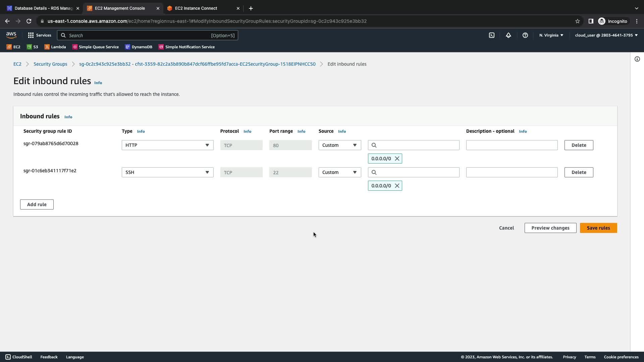
Task: Click the help question mark icon
Action: (x=525, y=35)
